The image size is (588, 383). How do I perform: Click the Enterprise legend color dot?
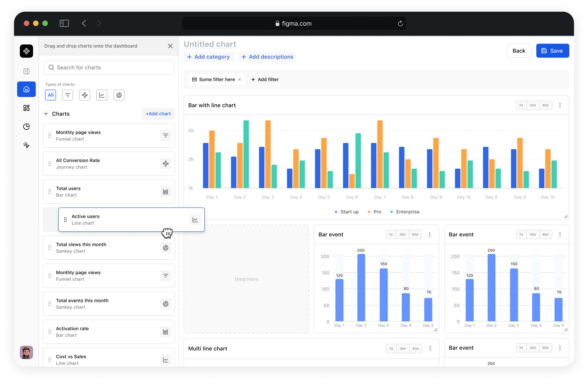click(x=391, y=212)
